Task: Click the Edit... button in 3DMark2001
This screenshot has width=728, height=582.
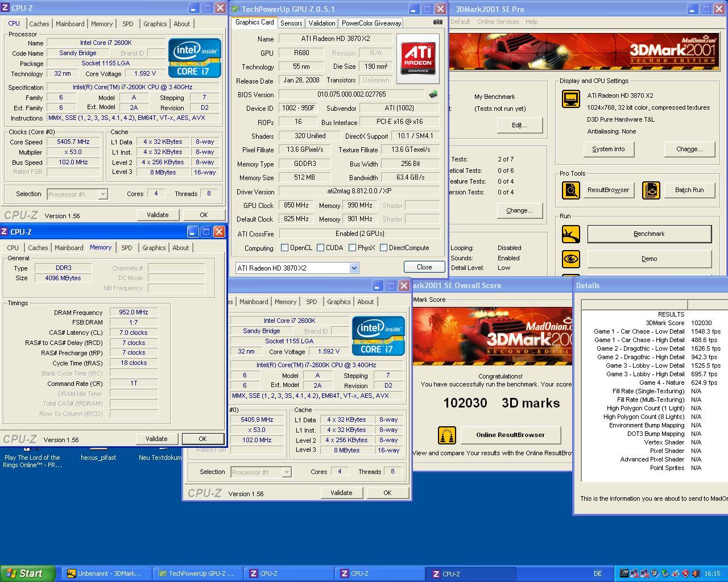Action: pos(519,125)
